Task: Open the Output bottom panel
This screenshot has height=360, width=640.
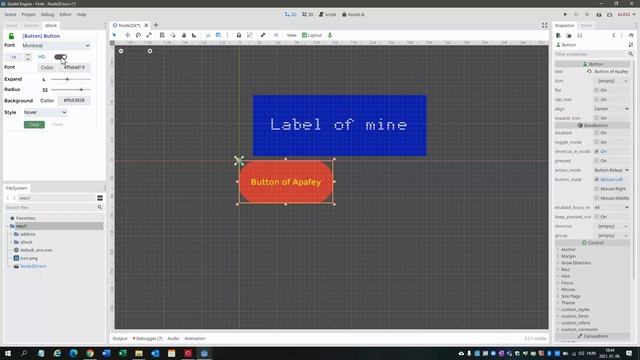Action: point(120,338)
